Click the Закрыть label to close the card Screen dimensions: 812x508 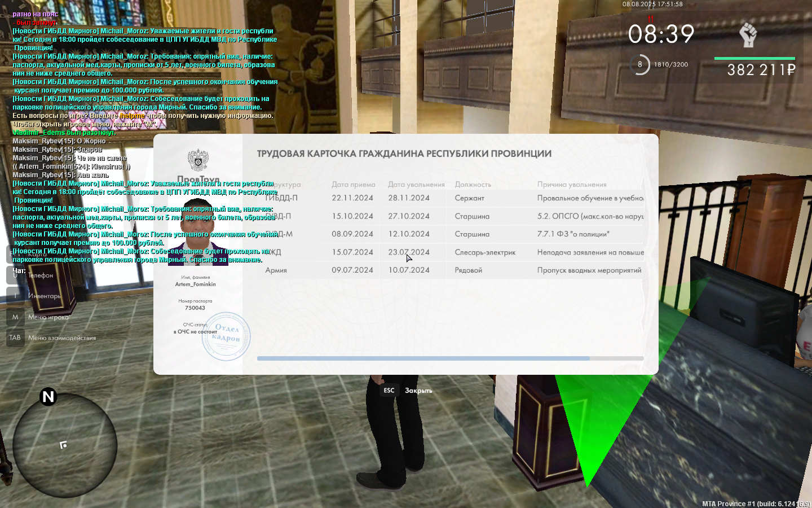[x=418, y=391]
